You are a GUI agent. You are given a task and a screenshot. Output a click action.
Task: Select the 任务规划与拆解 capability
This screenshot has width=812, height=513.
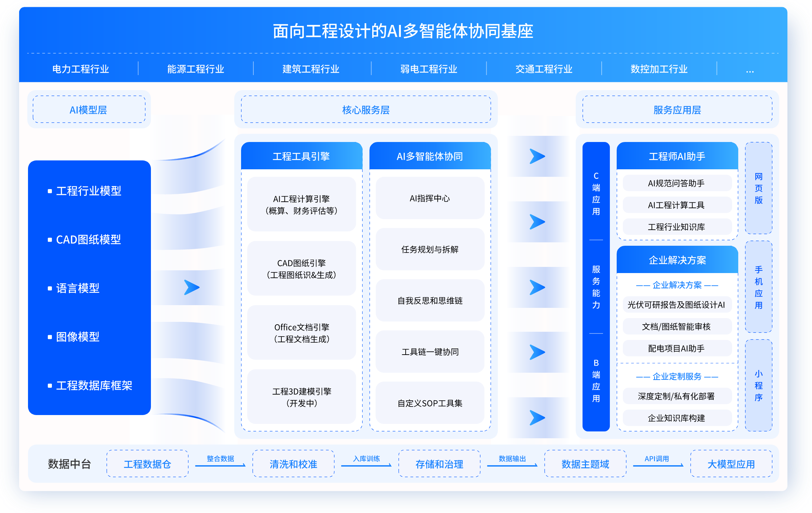coord(430,250)
